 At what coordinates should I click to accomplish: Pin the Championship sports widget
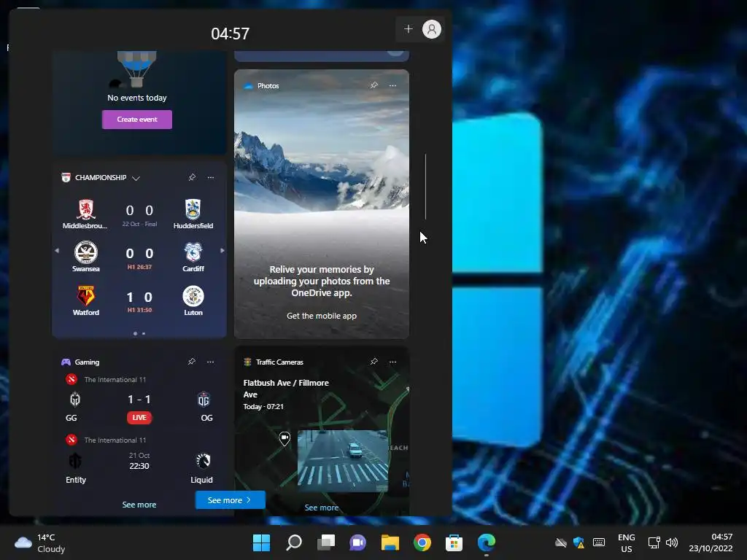(192, 177)
